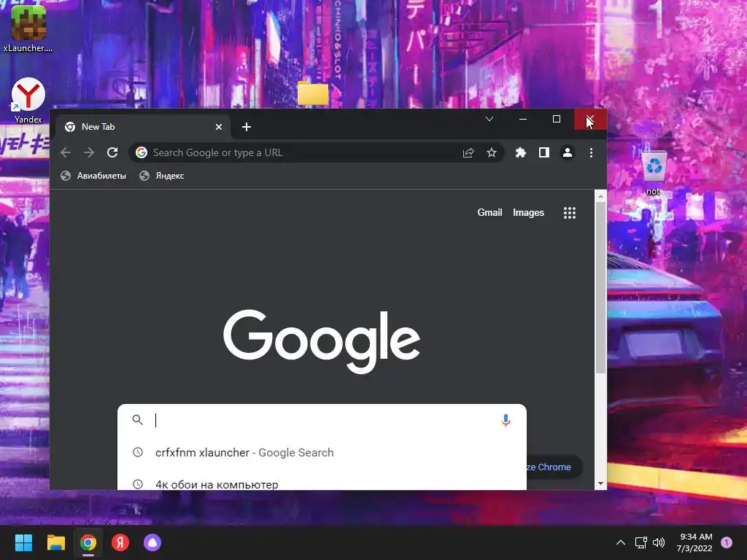Open the Gmail link
The image size is (747, 560).
[489, 212]
